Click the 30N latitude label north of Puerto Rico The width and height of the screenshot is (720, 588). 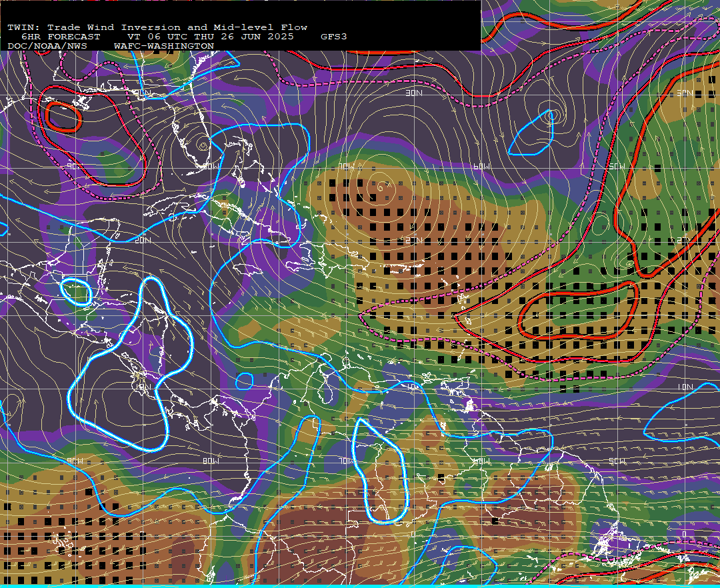tap(414, 93)
